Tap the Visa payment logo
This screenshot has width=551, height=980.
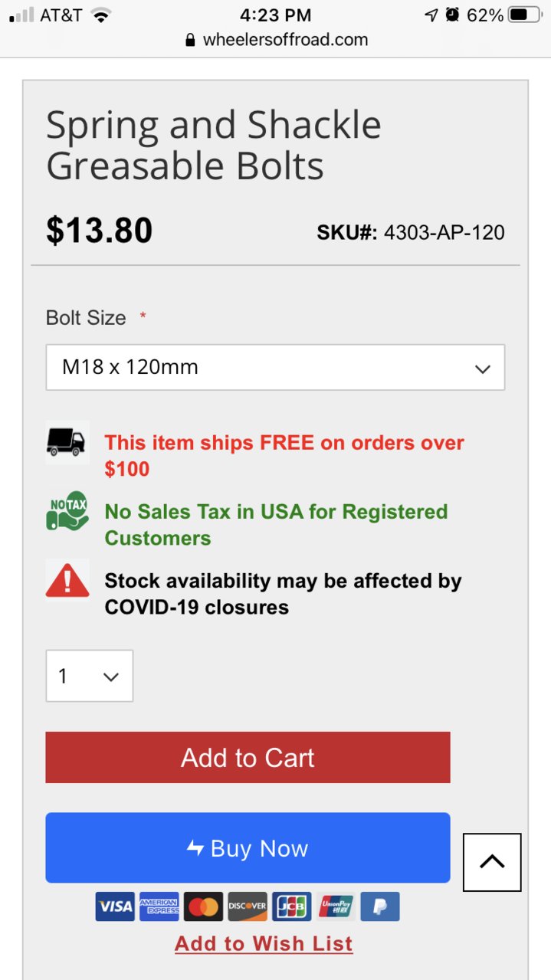[x=115, y=906]
